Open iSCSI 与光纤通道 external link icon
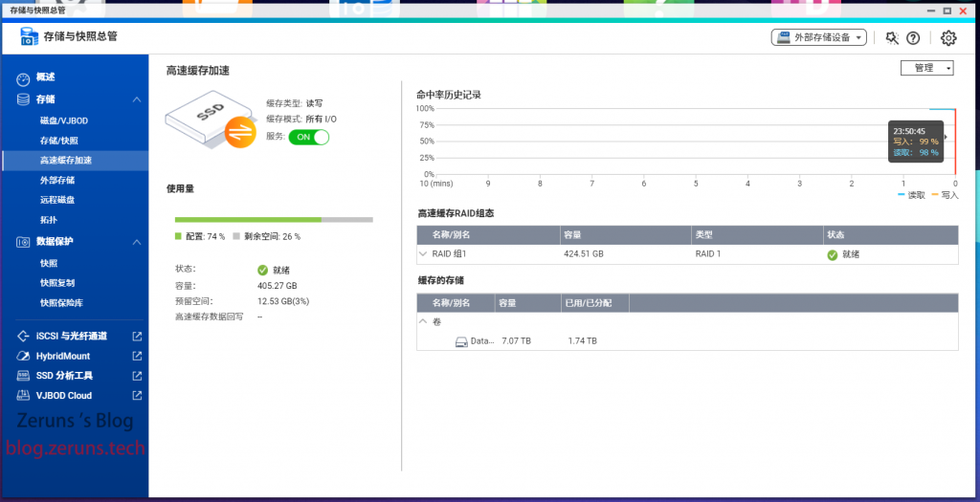The width and height of the screenshot is (980, 502). [137, 336]
